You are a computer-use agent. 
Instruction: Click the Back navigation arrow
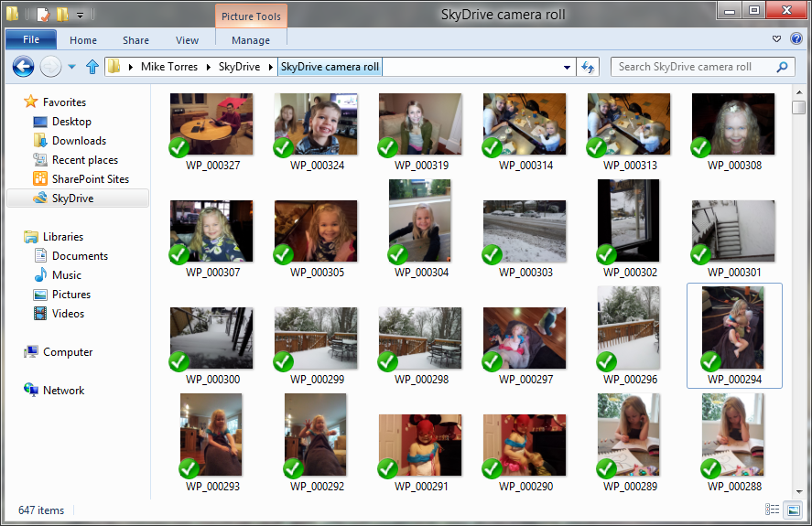[23, 67]
